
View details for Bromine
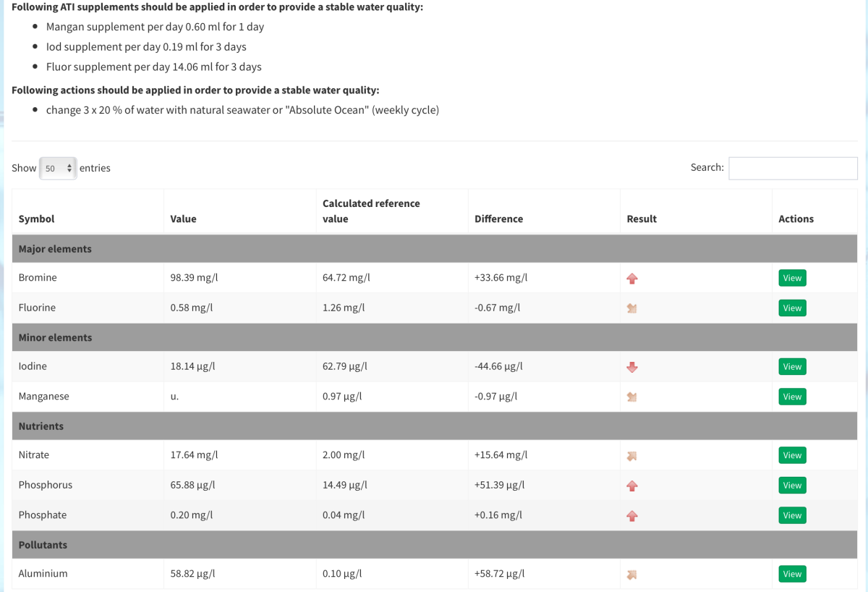[x=792, y=278]
